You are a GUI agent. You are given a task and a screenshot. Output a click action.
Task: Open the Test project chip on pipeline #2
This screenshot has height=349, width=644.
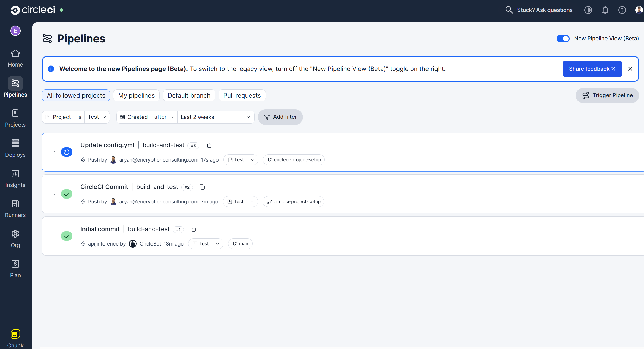235,202
